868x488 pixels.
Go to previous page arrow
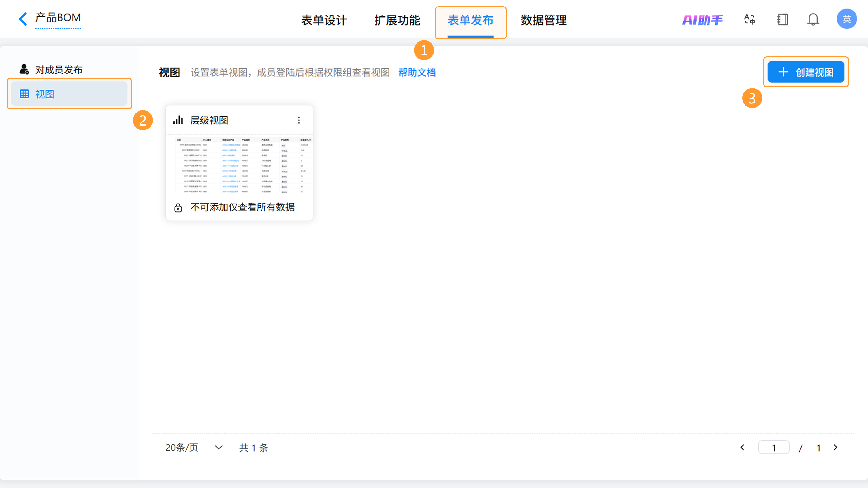[x=742, y=447]
